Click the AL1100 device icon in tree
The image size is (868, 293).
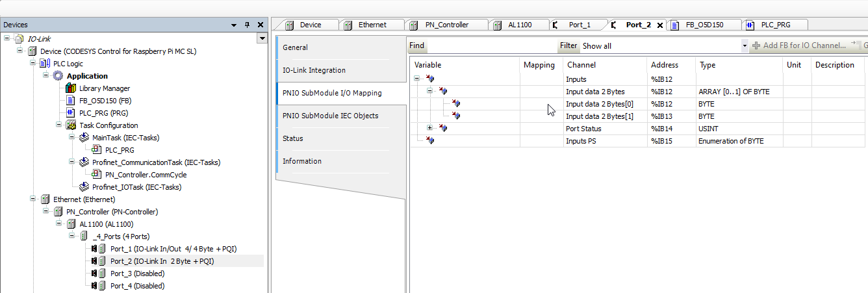point(71,224)
